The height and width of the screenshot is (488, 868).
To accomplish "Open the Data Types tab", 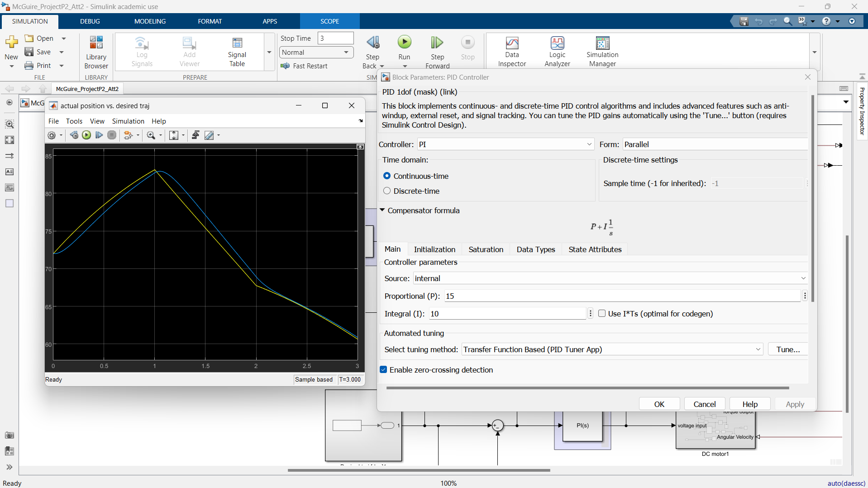I will (x=536, y=249).
